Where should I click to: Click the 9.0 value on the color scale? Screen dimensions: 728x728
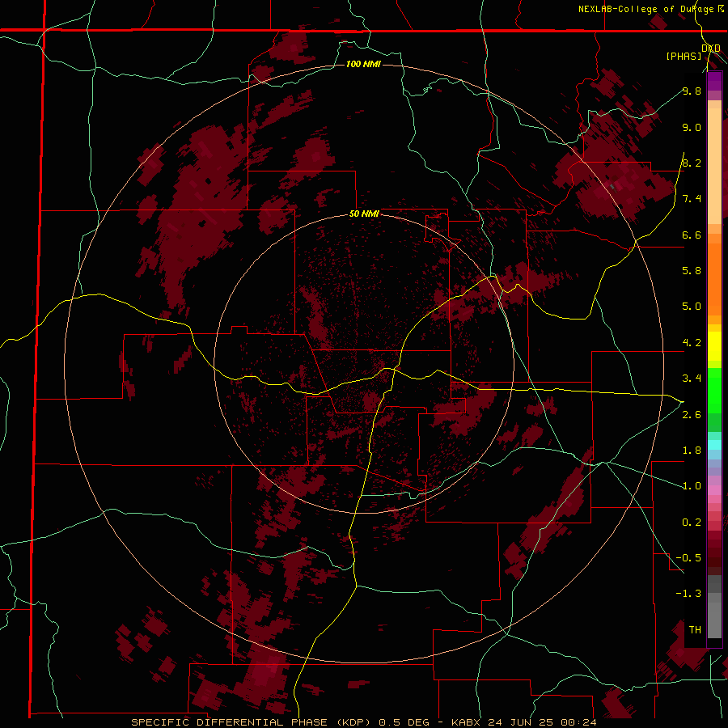[x=692, y=127]
